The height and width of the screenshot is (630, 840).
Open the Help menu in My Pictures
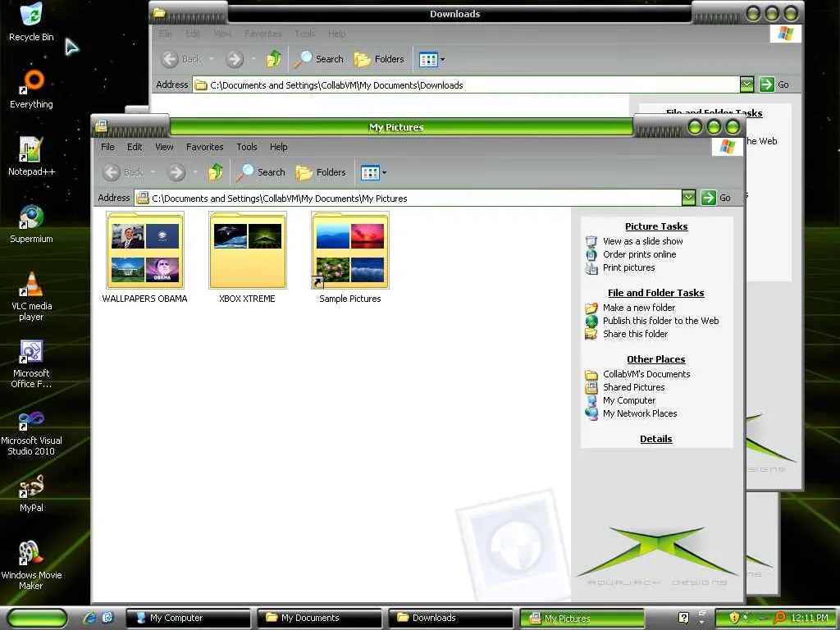[x=279, y=147]
